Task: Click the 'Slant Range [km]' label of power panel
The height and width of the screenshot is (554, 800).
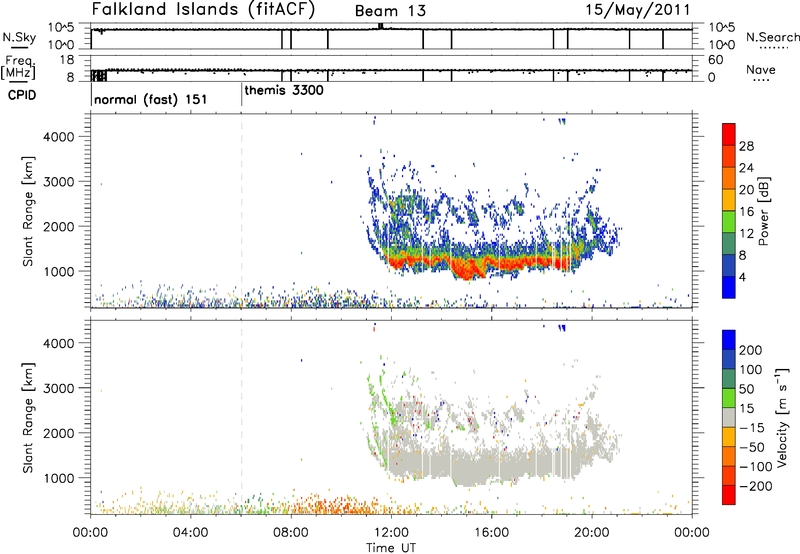Action: [x=28, y=211]
